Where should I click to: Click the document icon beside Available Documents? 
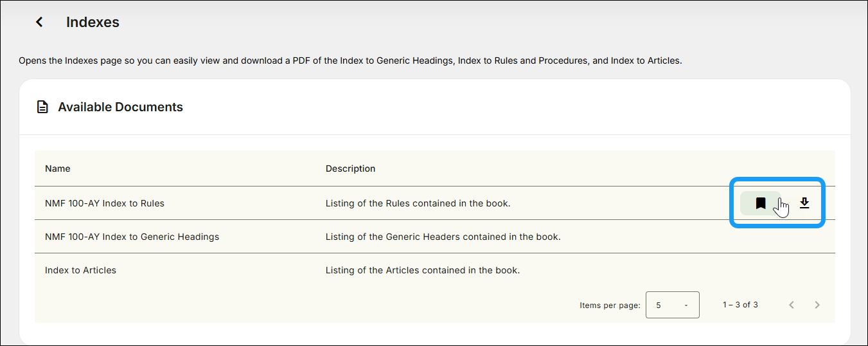42,107
